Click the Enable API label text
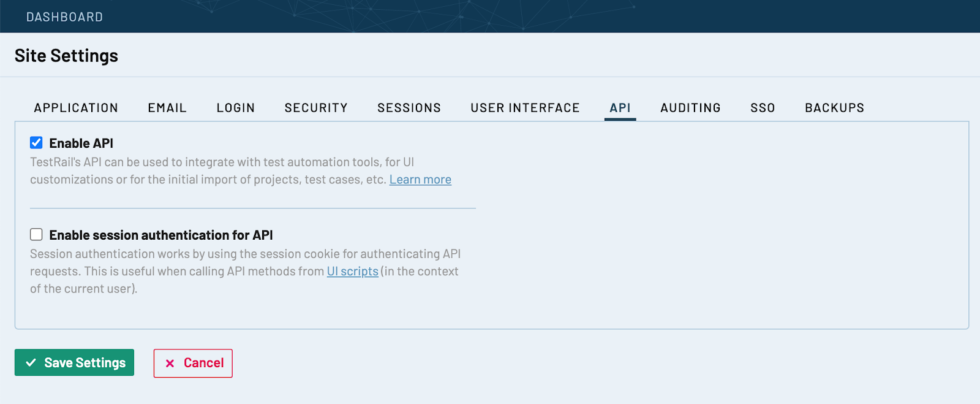Screen dimensions: 980x404 tap(81, 143)
